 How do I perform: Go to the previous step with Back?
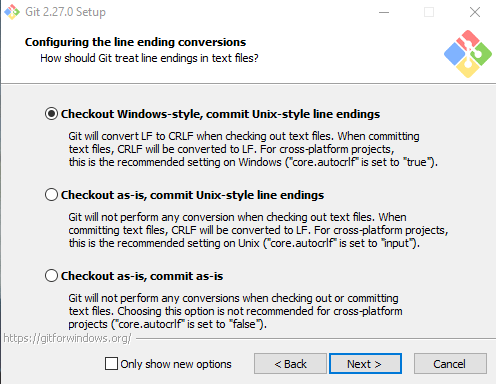click(x=290, y=364)
